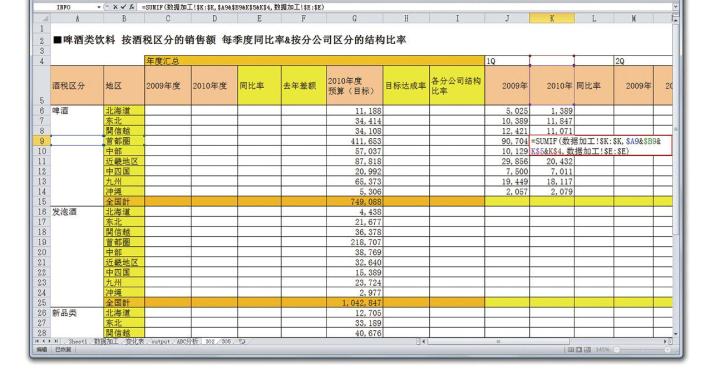Click horizontal scrollbar left arrow
Viewport: 720px width, 378px height.
click(424, 341)
